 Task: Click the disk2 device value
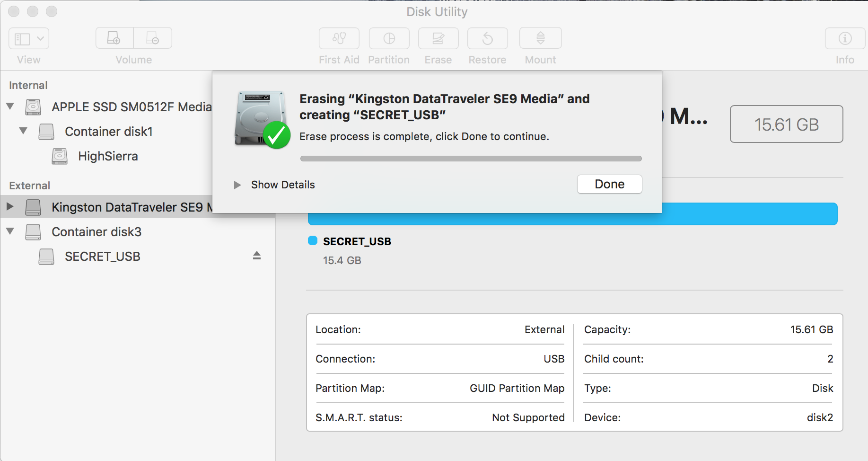(820, 417)
